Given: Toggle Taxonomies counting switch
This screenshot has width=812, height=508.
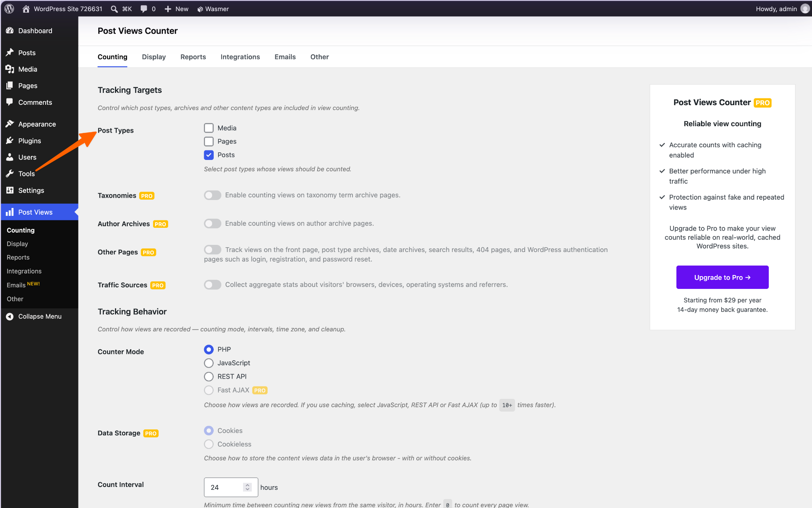Looking at the screenshot, I should [213, 195].
